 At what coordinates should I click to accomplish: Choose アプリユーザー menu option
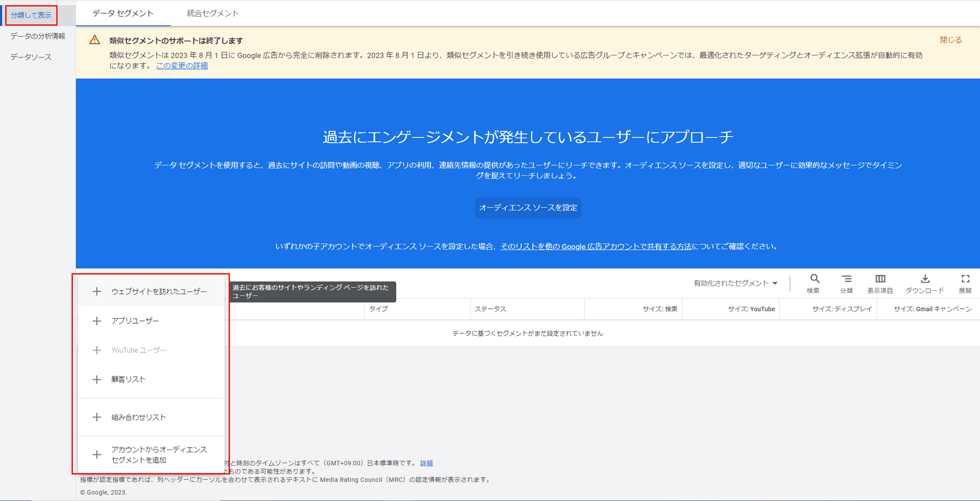[x=151, y=321]
